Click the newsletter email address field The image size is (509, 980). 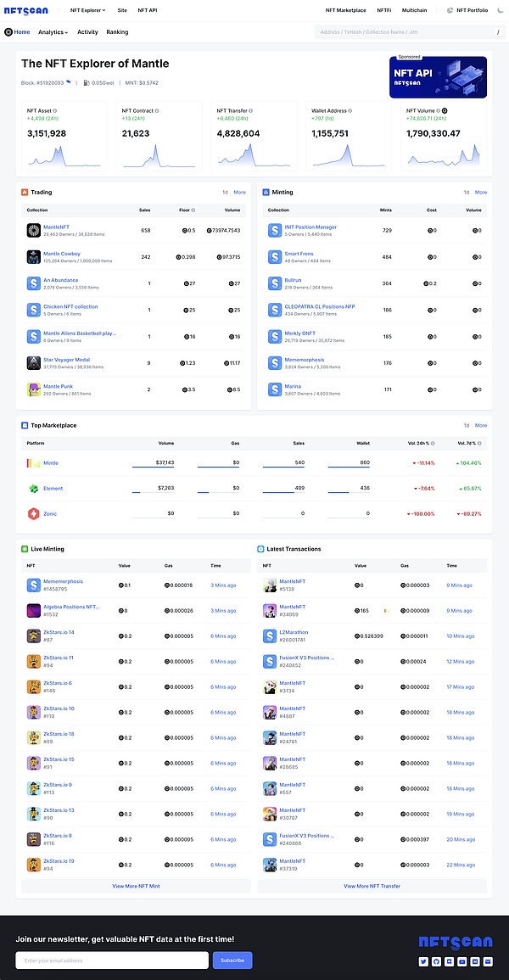tap(112, 960)
